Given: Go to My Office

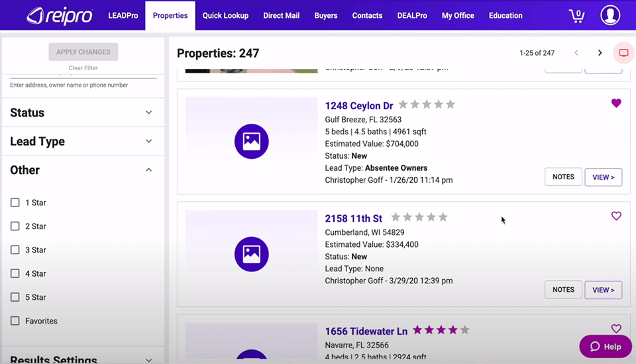Looking at the screenshot, I should point(458,15).
